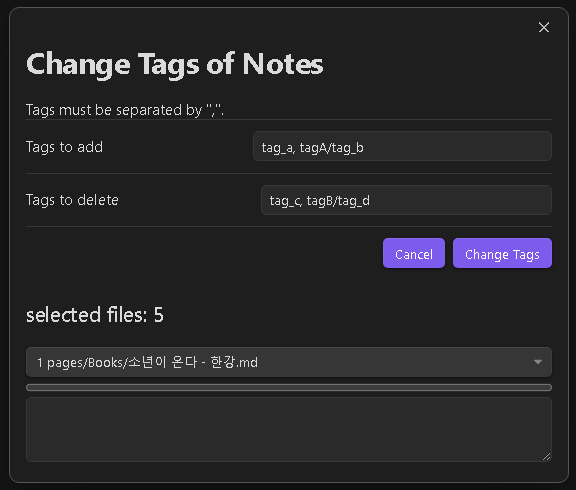Click the textarea resize grip icon
This screenshot has width=576, height=490.
[547, 457]
